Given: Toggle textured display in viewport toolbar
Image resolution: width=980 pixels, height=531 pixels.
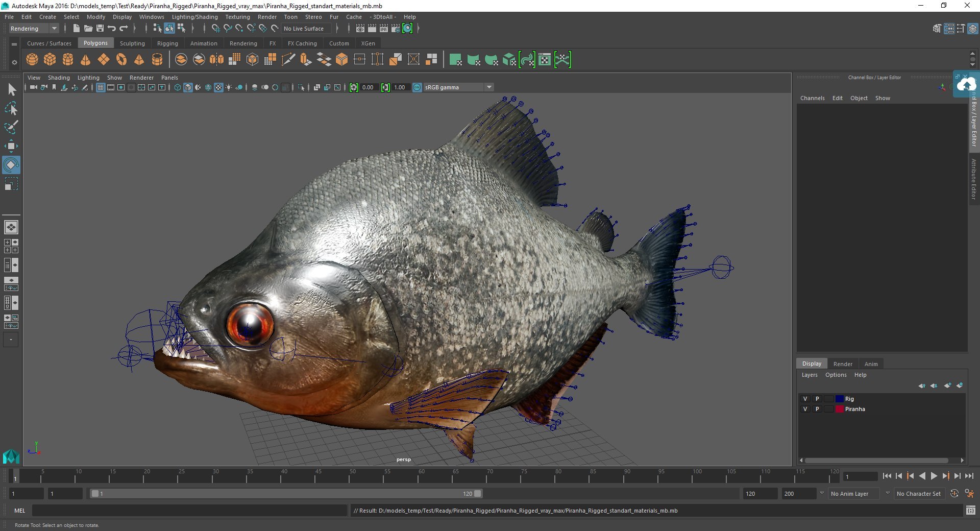Looking at the screenshot, I should point(218,87).
